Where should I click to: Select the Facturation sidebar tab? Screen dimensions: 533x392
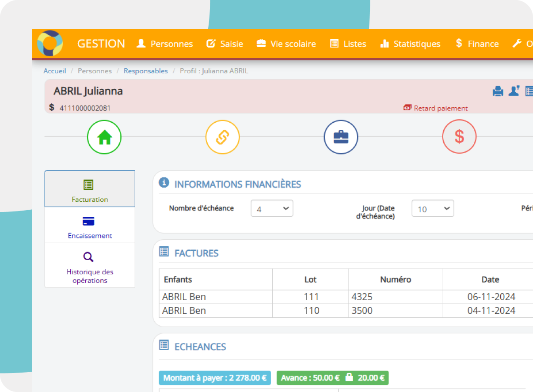[90, 189]
